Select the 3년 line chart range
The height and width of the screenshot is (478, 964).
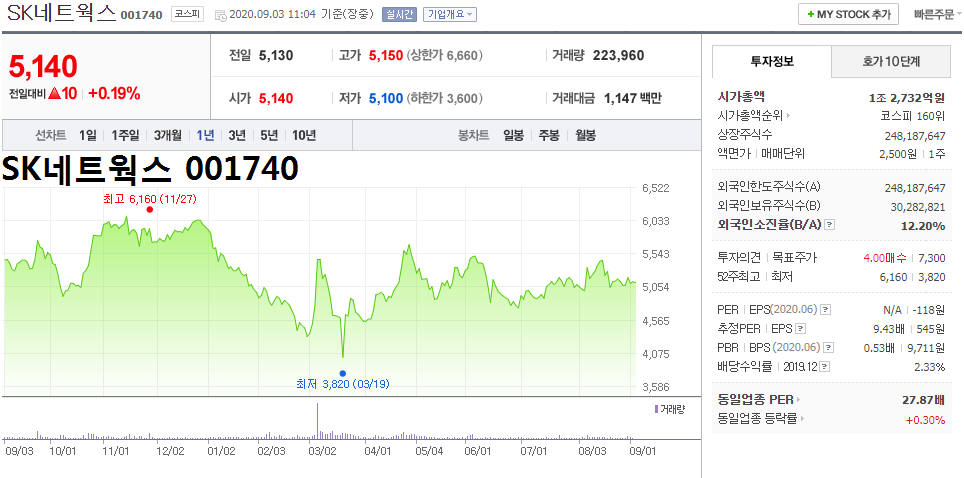[237, 135]
